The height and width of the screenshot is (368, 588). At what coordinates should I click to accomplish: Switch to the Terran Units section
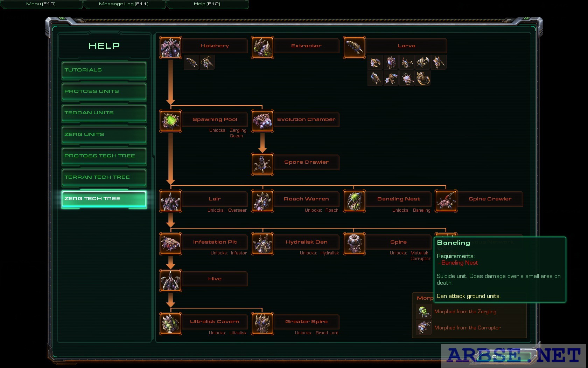pos(104,113)
